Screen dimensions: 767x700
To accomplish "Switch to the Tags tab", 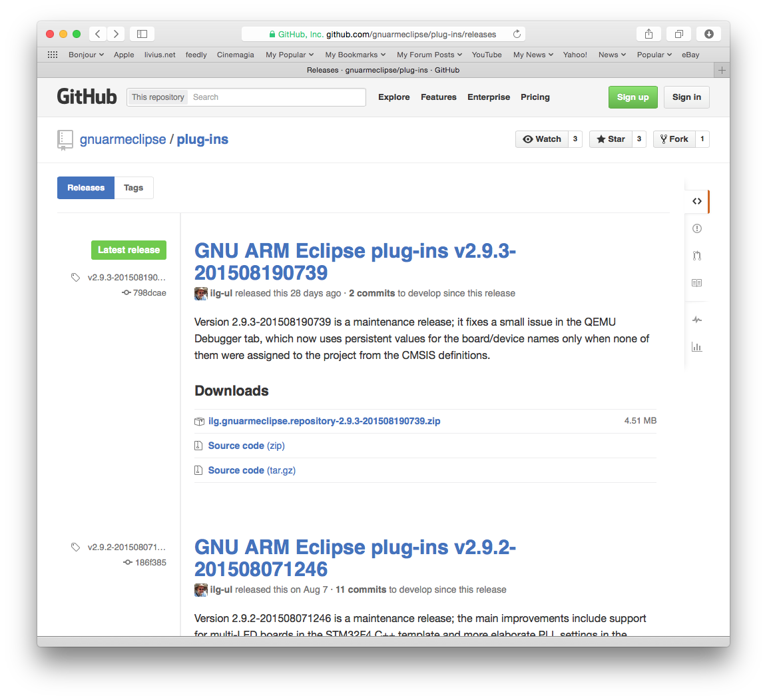I will [134, 188].
